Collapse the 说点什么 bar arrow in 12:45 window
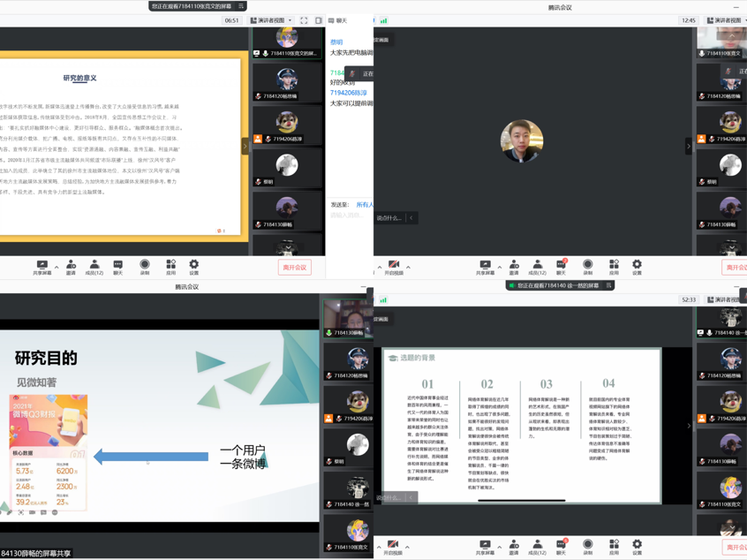This screenshot has width=747, height=560. (x=411, y=218)
